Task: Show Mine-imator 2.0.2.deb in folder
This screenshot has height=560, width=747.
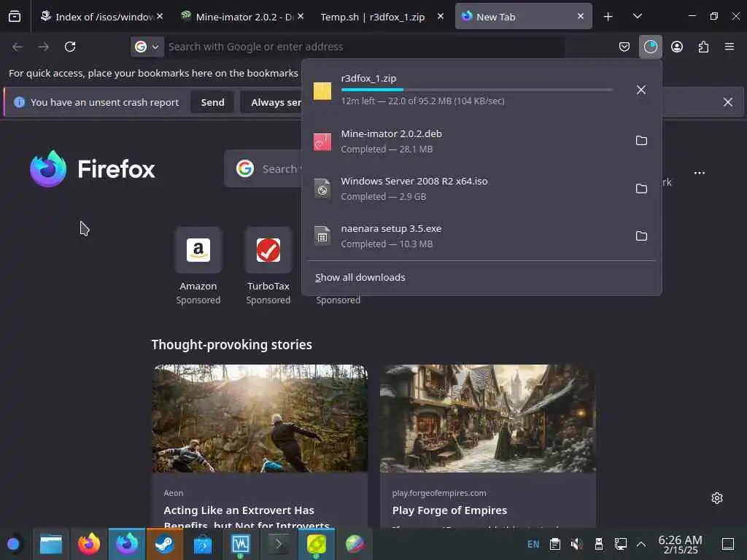Action: [641, 141]
